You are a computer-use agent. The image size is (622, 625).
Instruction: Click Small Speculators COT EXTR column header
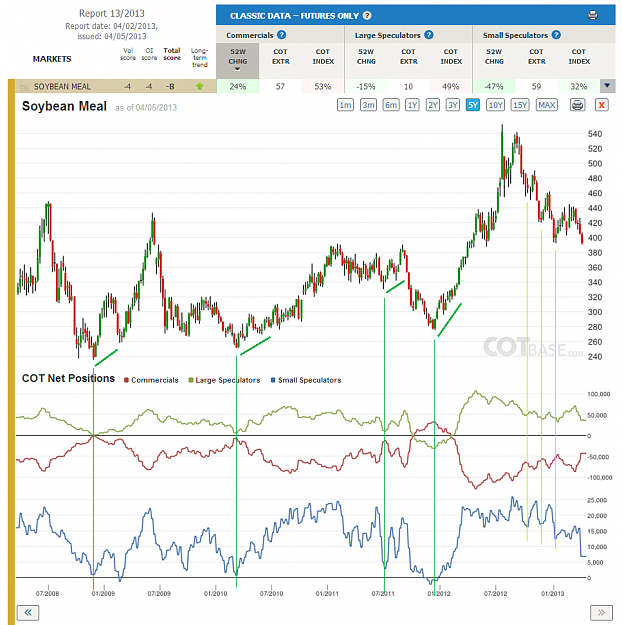point(537,57)
